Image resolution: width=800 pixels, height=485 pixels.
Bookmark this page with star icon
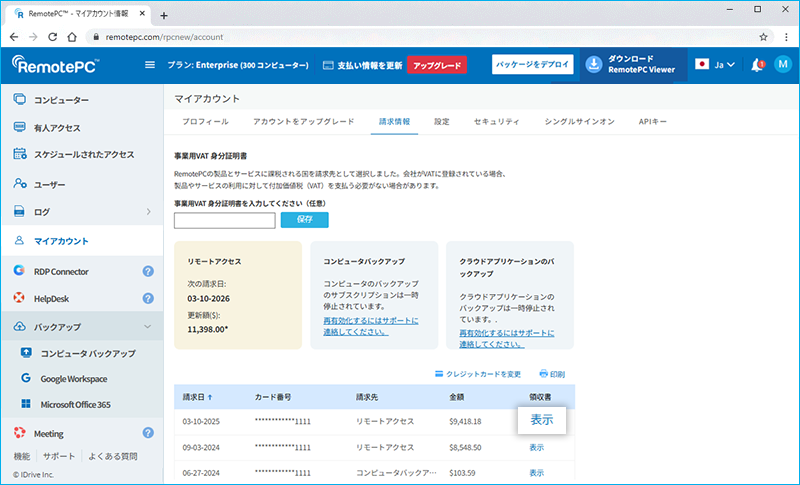[x=763, y=37]
